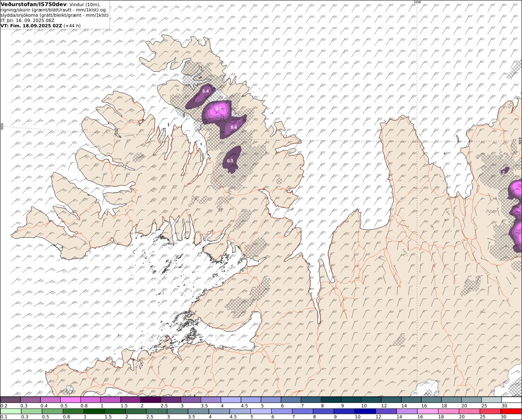
Task: Pick the bright pink 0.5 swatch, upper legend row
Action: [x=70, y=400]
